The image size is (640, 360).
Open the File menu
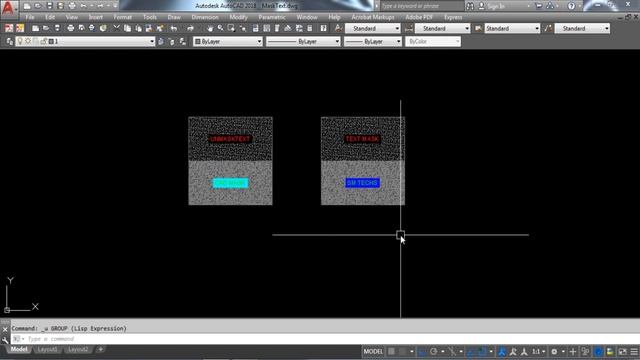tap(30, 17)
